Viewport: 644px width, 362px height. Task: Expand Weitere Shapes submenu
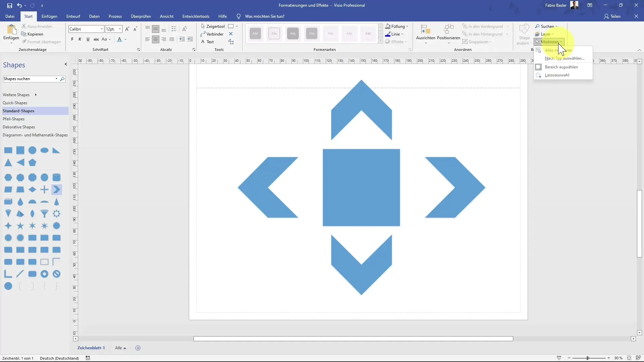[19, 95]
